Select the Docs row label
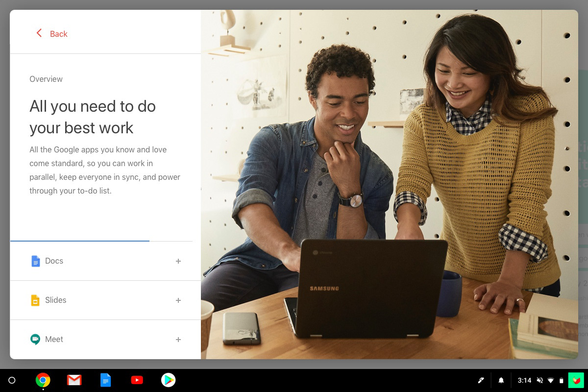This screenshot has height=392, width=588. click(x=54, y=261)
